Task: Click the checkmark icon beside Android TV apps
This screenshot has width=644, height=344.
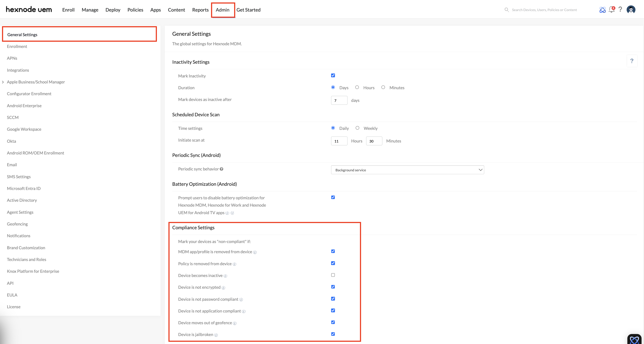Action: click(232, 213)
